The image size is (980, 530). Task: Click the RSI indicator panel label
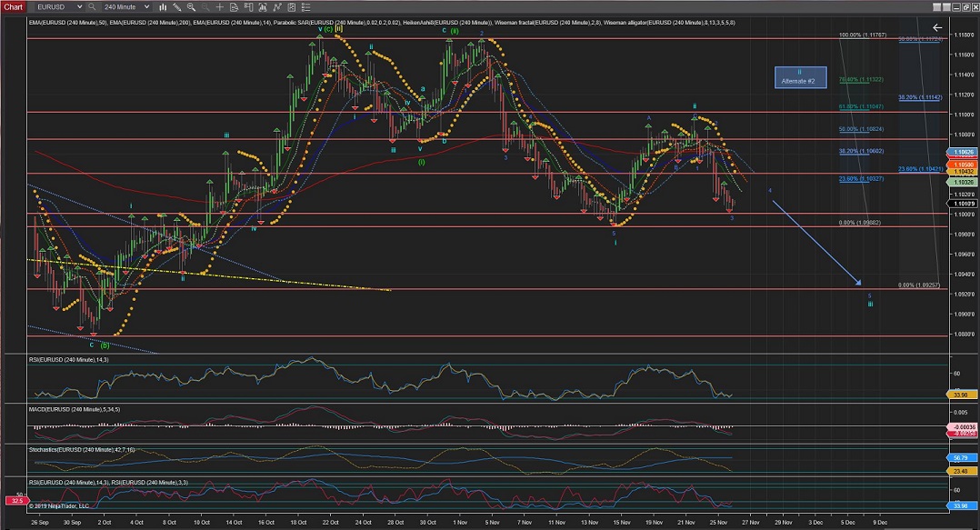point(68,362)
